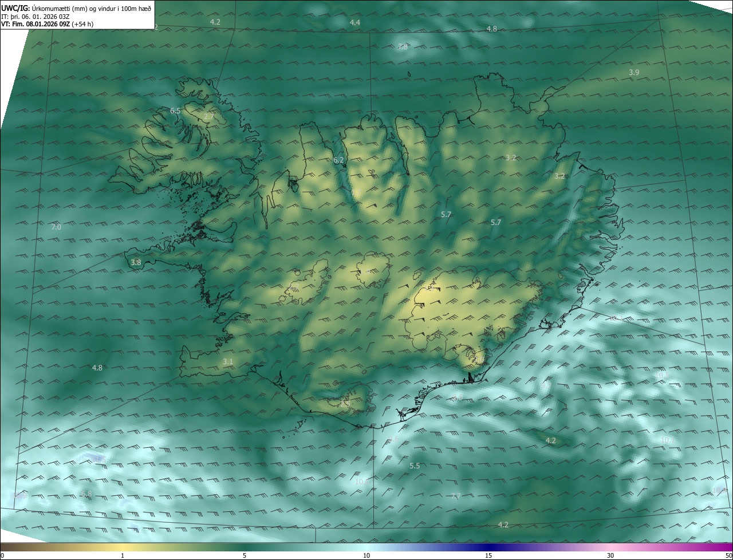Click the pale yellow band of the colour scale

coord(123,547)
